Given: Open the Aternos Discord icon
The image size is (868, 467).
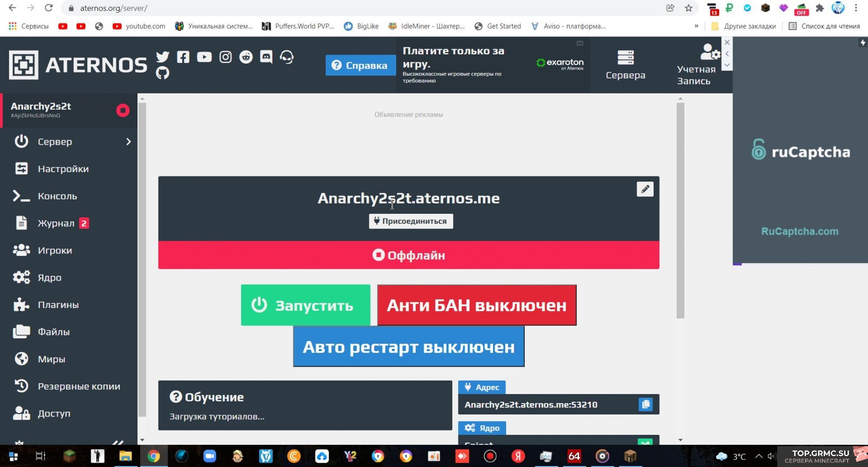Looking at the screenshot, I should pos(266,57).
